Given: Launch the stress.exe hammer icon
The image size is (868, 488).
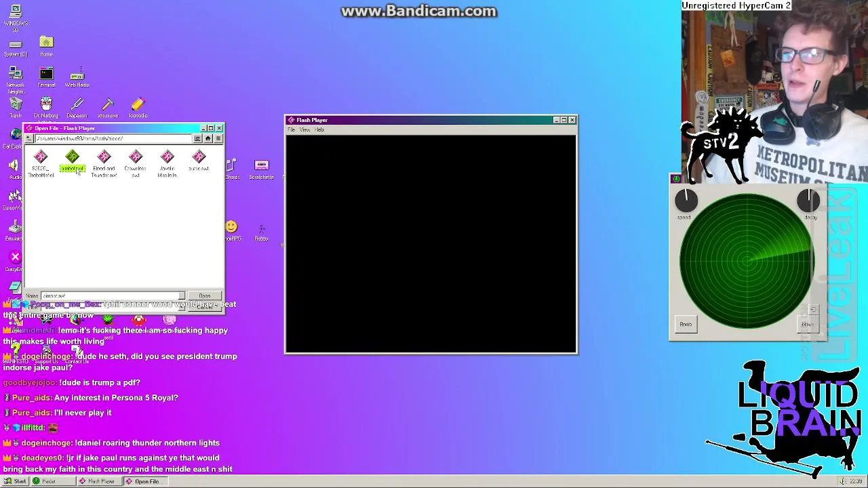Looking at the screenshot, I should point(108,107).
